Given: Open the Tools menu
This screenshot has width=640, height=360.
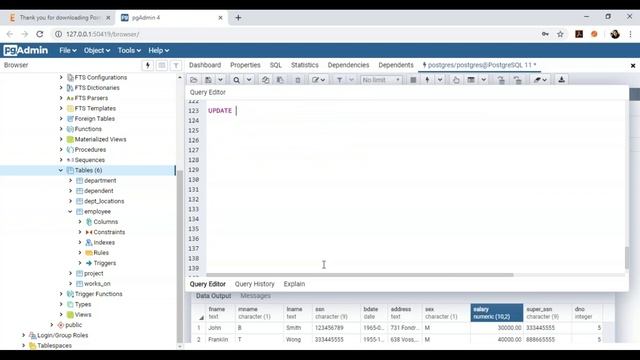Looking at the screenshot, I should pos(129,50).
